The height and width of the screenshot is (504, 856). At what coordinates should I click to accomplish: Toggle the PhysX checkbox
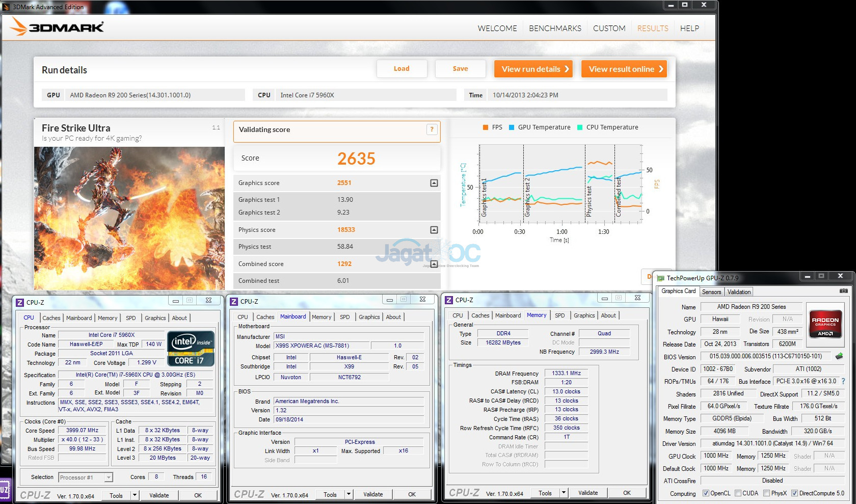766,493
